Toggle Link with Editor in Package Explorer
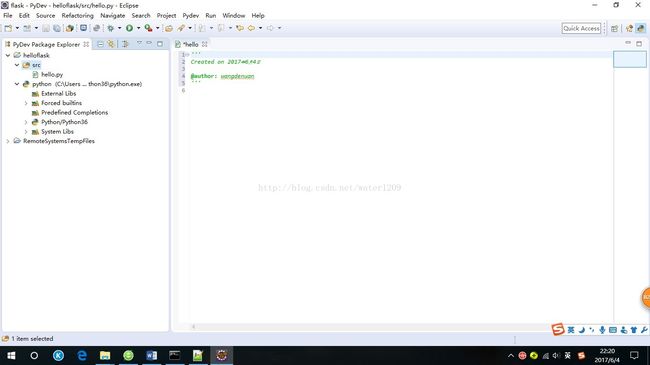The height and width of the screenshot is (365, 650). [111, 44]
